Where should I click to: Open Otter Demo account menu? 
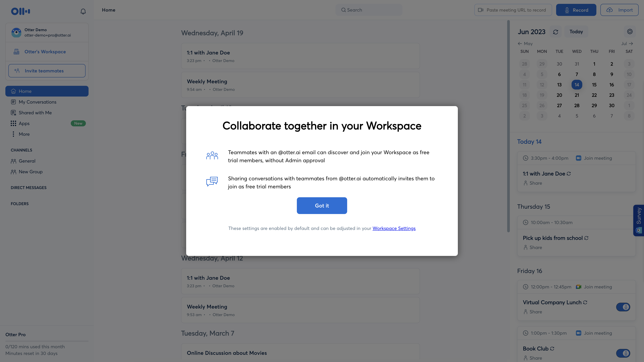click(47, 33)
